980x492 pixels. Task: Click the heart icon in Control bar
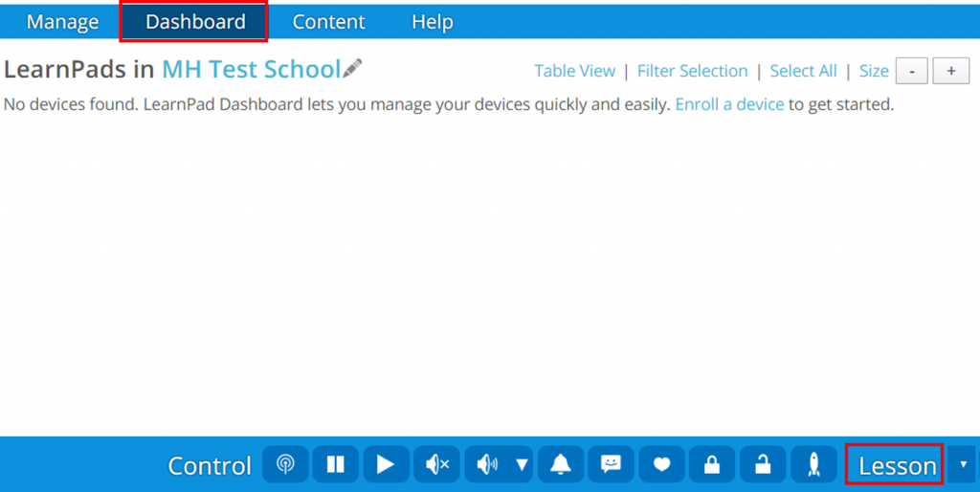tap(661, 465)
